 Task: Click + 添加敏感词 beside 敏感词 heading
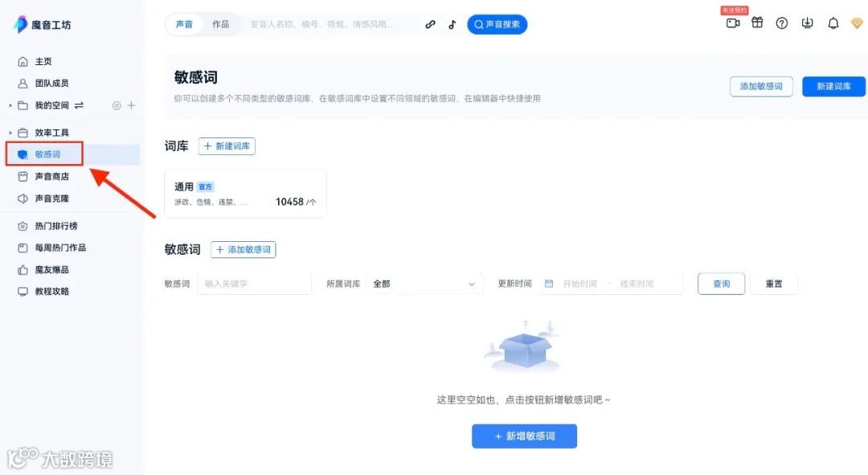[243, 250]
